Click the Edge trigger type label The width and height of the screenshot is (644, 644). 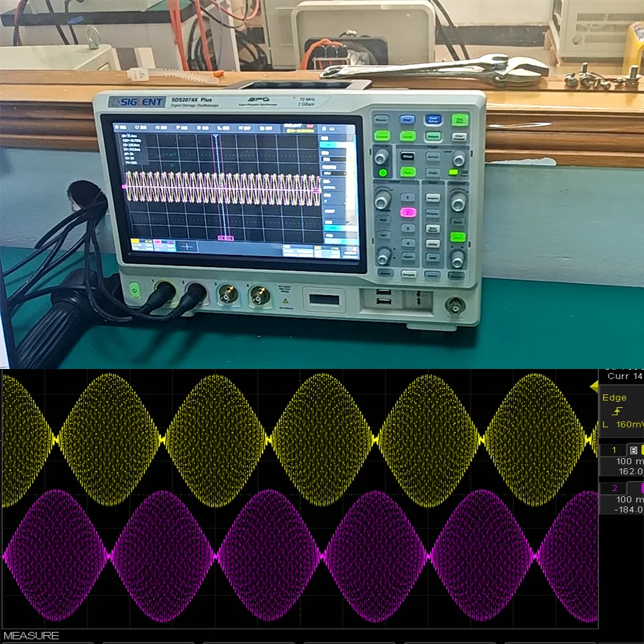click(x=614, y=398)
